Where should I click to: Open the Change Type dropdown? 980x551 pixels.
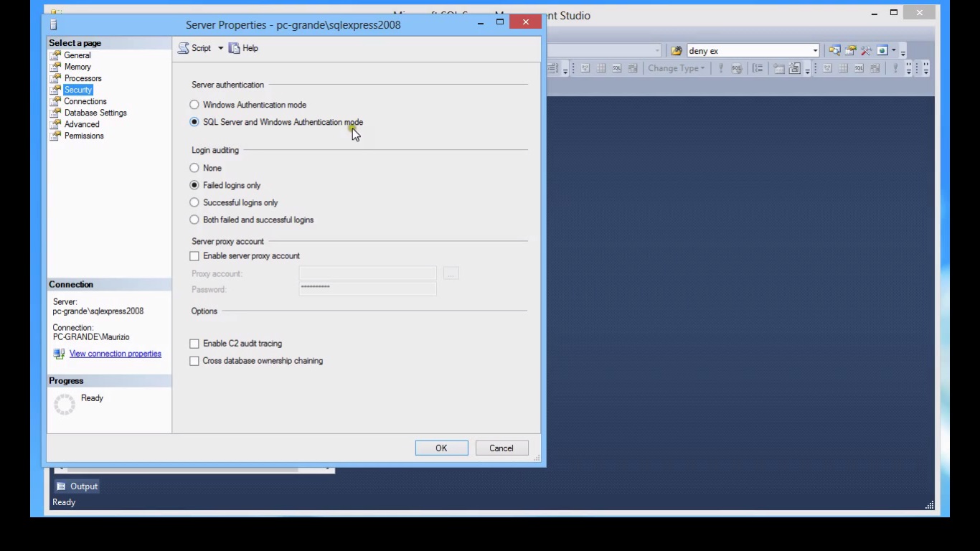[x=676, y=68]
